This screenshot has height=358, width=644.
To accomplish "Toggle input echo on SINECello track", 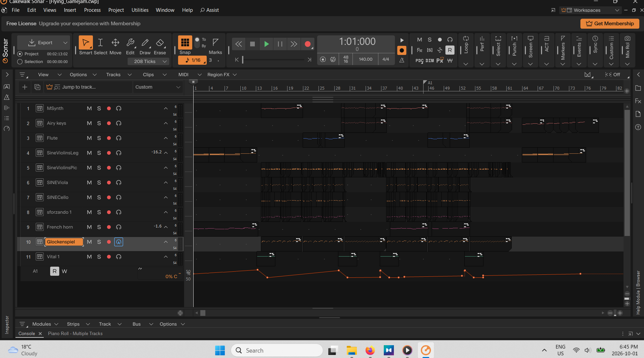I will coord(118,197).
